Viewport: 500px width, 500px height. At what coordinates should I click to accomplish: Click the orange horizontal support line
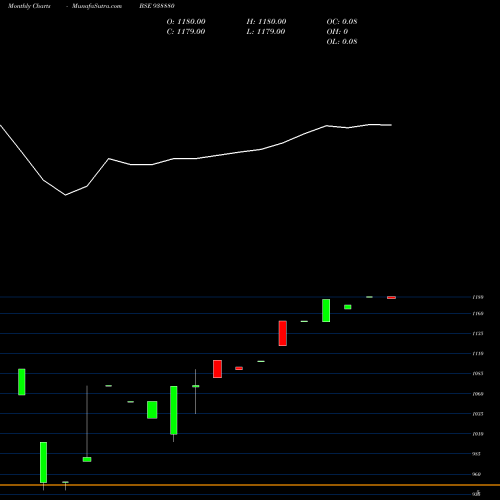pyautogui.click(x=250, y=485)
